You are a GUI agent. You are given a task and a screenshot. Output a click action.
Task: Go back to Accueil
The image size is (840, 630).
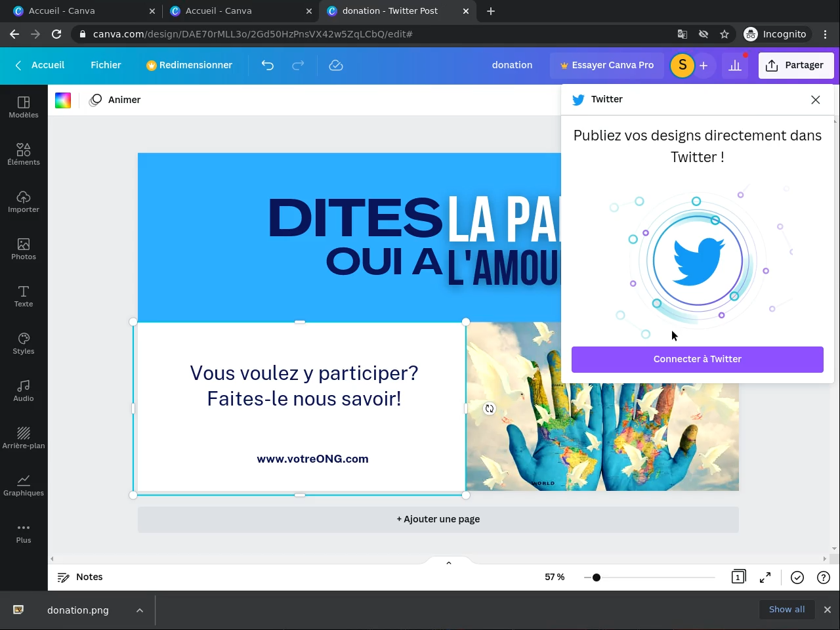click(39, 65)
